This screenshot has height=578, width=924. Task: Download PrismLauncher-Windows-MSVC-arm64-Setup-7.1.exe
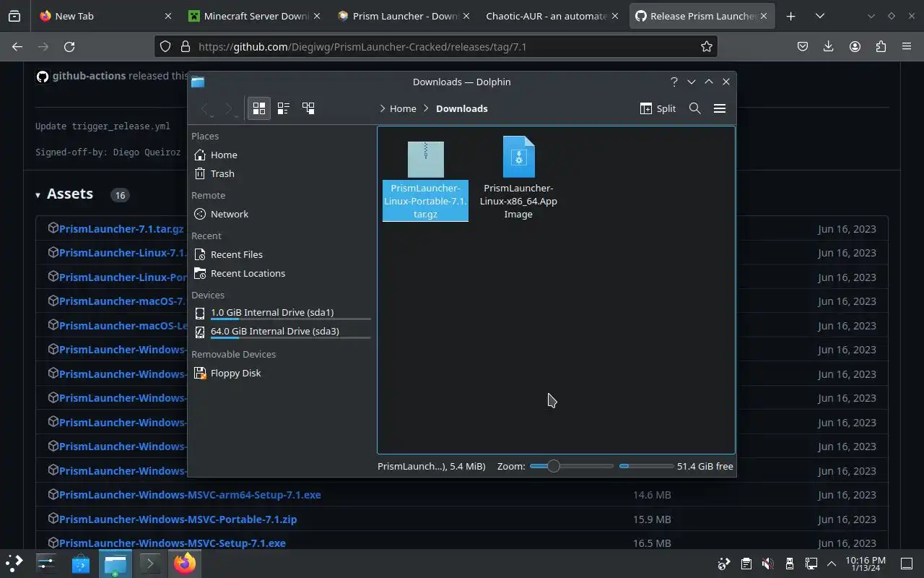190,495
